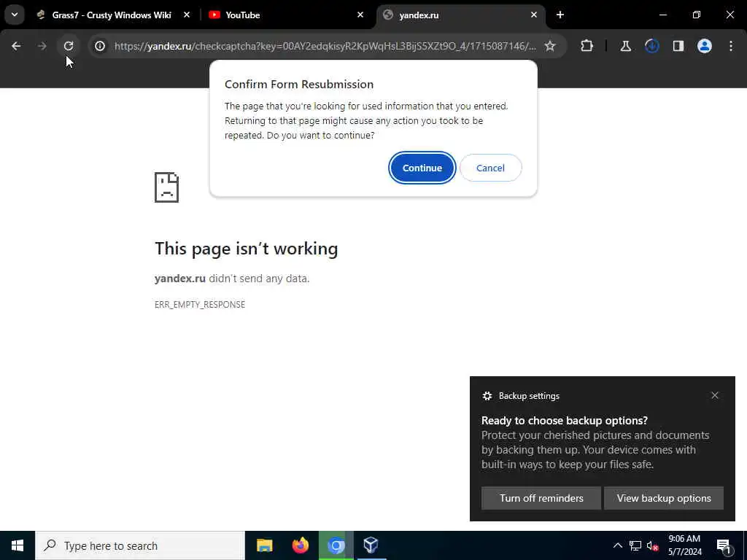The width and height of the screenshot is (747, 560).
Task: Show hidden system tray icons
Action: tap(617, 545)
